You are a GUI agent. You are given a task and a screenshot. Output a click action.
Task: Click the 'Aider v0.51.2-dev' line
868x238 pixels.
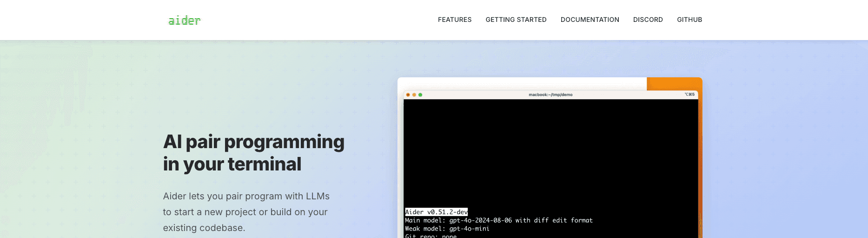437,212
